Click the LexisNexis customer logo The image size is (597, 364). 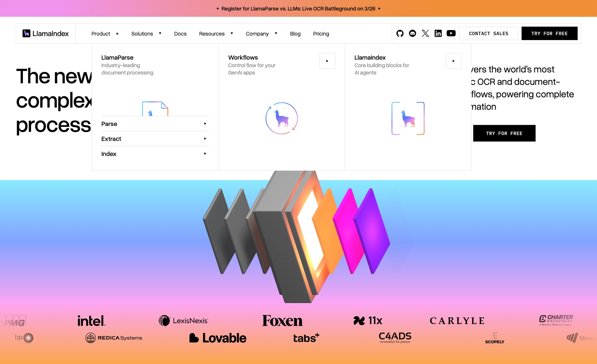click(x=183, y=320)
